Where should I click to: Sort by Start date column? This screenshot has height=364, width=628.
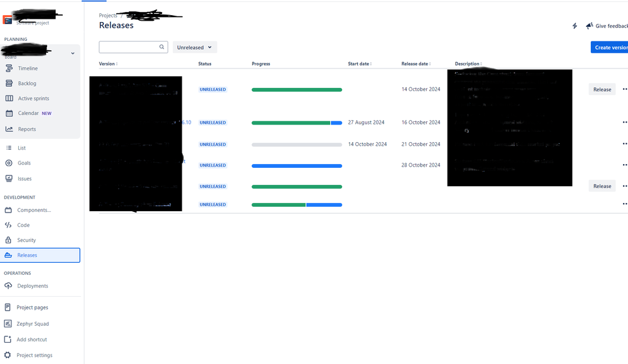360,63
